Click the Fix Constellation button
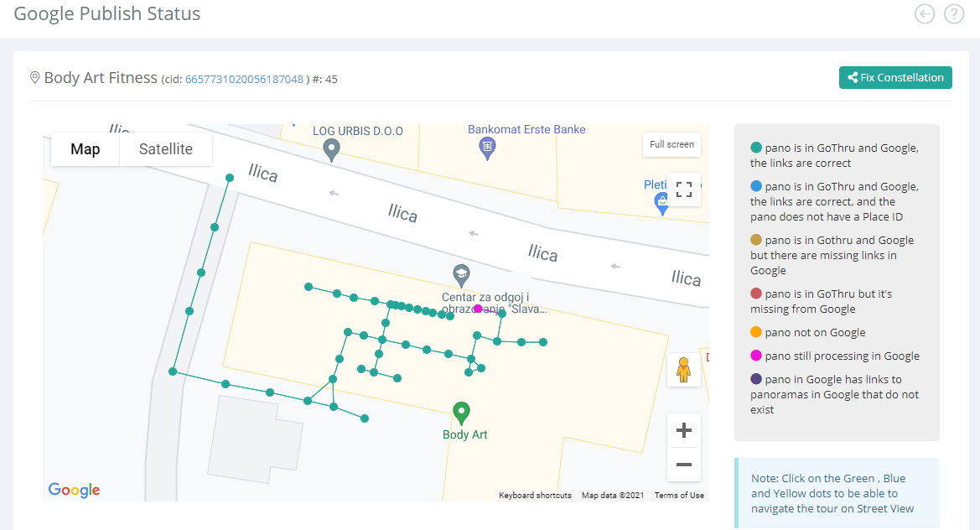 pos(895,77)
